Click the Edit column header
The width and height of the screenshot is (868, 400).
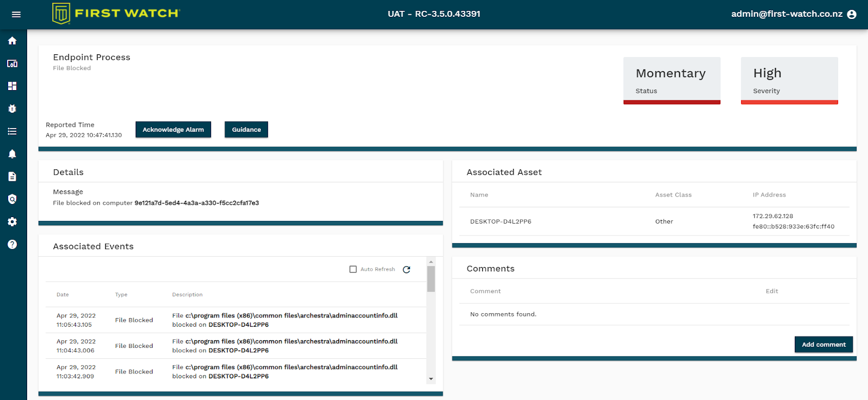772,291
